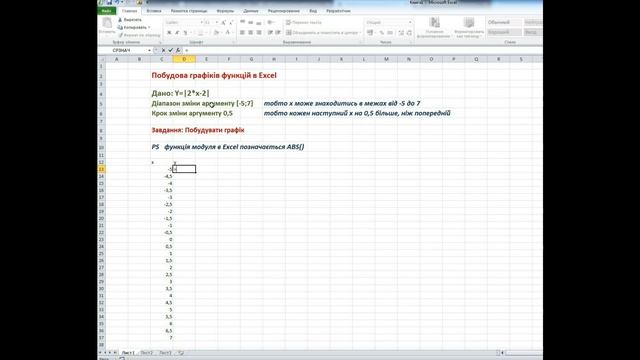Toggle Bold formatting in font group
This screenshot has width=640, height=360.
point(169,33)
